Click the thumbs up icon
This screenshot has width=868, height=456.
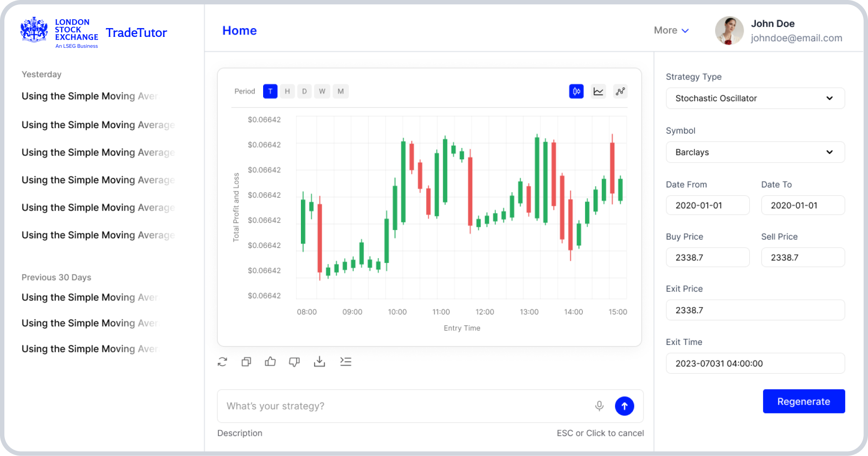coord(270,362)
